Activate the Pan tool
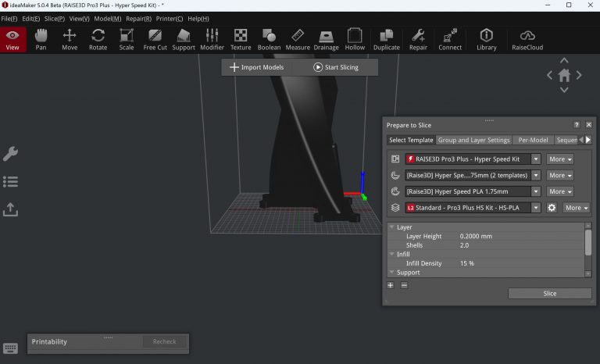600x364 pixels. [41, 39]
